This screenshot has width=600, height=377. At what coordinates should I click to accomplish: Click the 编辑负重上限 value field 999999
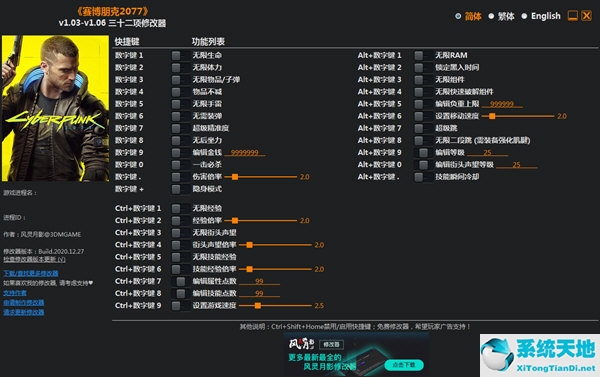click(x=502, y=104)
